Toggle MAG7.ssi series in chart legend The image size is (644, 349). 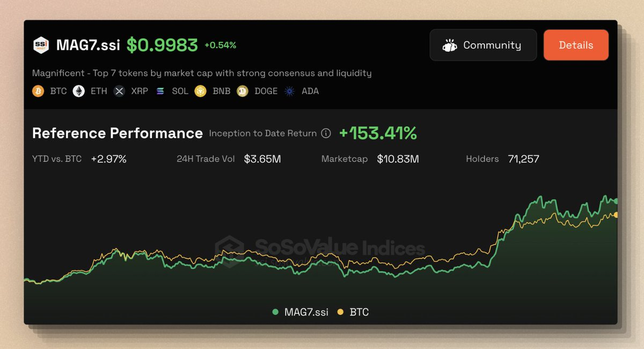pos(305,312)
